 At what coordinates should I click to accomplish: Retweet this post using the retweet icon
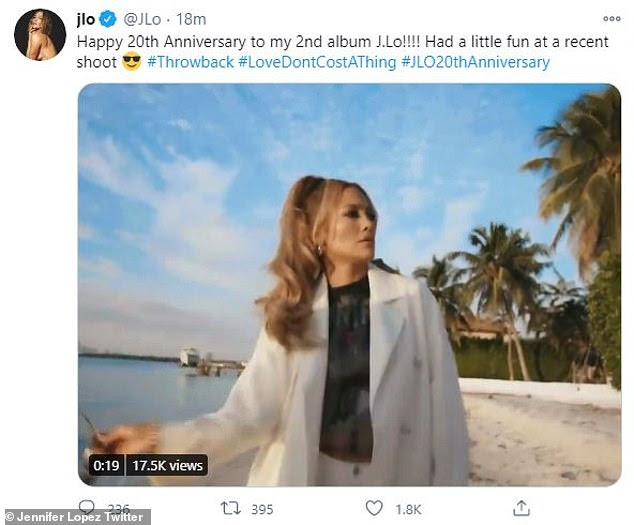point(230,509)
